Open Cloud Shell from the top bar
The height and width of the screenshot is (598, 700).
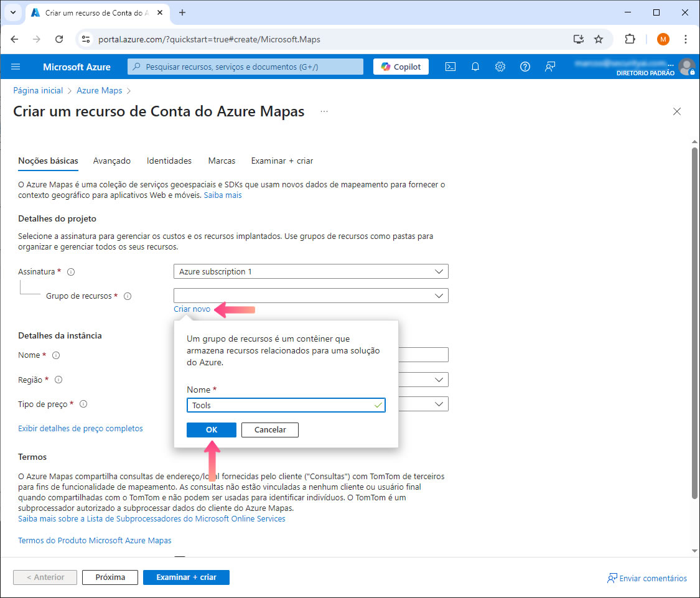coord(450,67)
